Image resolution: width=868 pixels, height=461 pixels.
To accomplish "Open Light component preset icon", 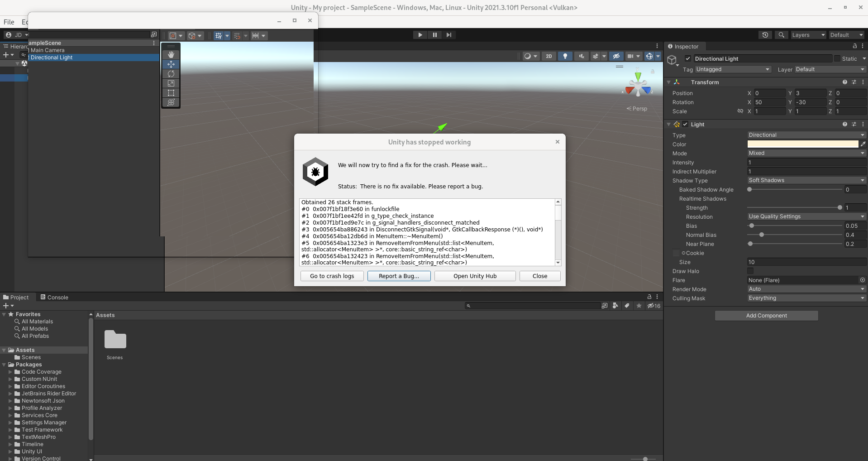I will tap(854, 124).
